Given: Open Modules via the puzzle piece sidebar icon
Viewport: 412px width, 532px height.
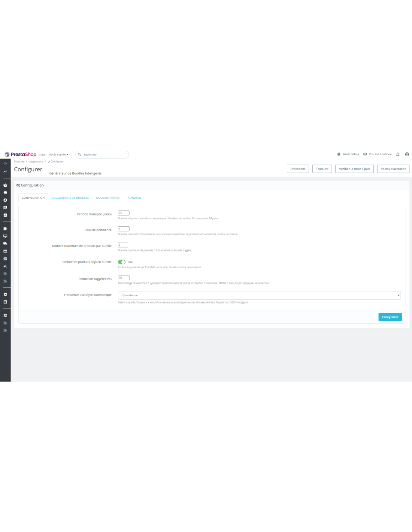Looking at the screenshot, I should [5, 229].
